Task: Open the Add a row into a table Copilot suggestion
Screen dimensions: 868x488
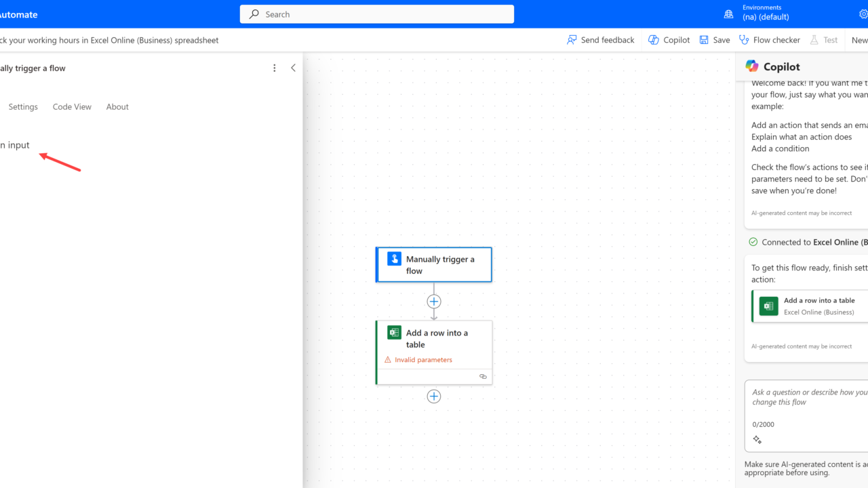Action: pos(810,306)
